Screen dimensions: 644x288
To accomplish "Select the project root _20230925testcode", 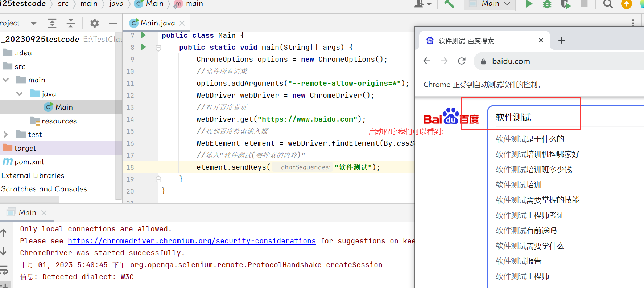I will pos(40,39).
